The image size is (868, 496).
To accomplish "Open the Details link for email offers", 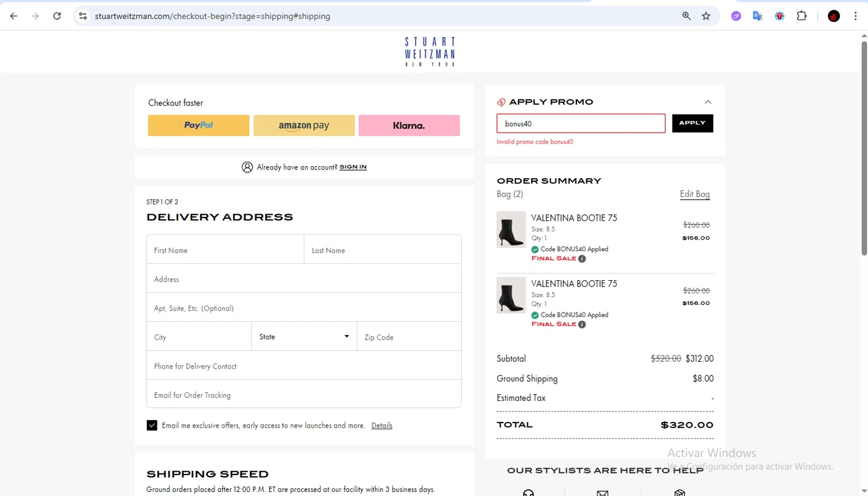I will 382,425.
